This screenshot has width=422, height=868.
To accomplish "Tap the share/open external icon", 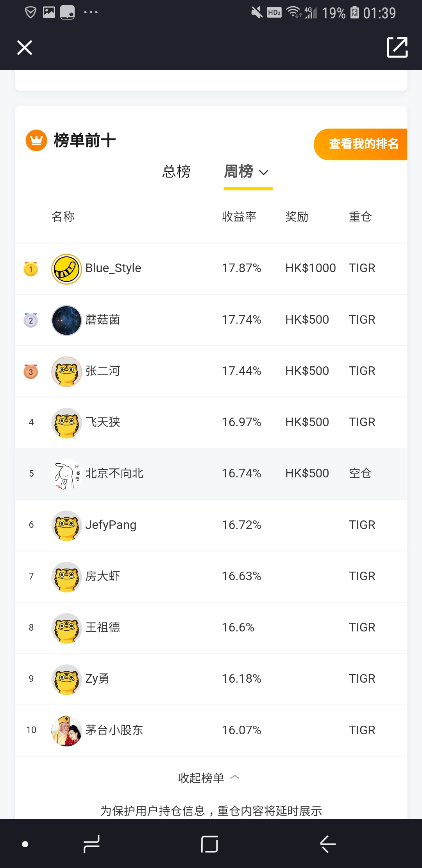I will click(x=397, y=48).
